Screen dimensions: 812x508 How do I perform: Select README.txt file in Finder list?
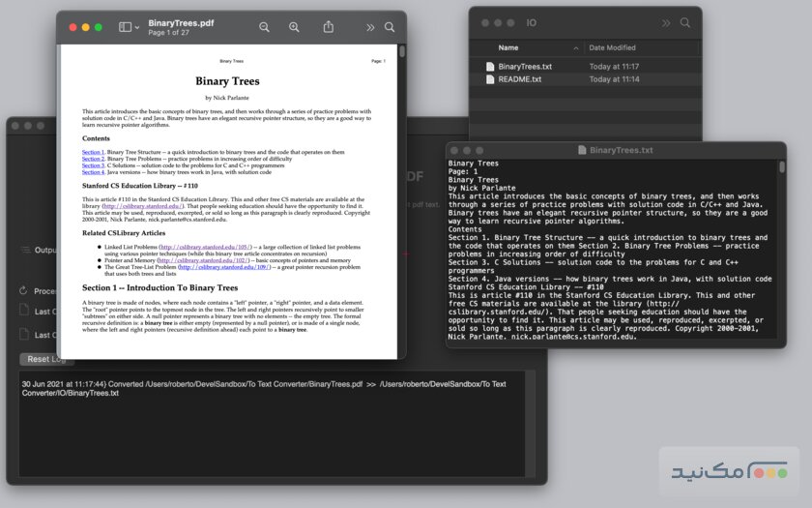tap(519, 79)
